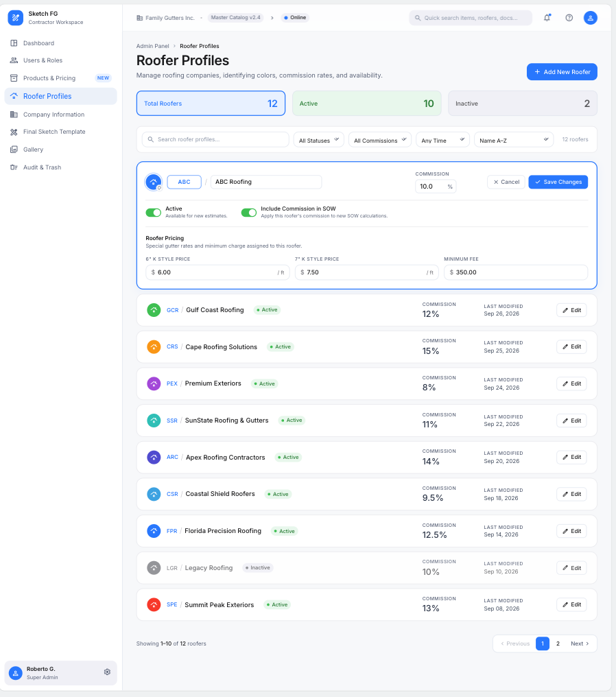Click the settings gear beside Roberto G.
Screen dimensions: 616x697
pos(107,672)
